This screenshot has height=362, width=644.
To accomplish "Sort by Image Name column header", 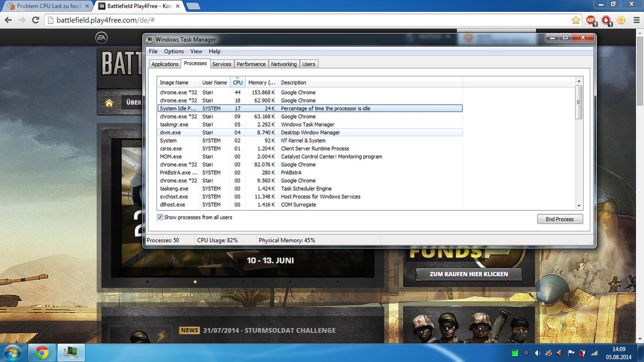I will (x=178, y=82).
